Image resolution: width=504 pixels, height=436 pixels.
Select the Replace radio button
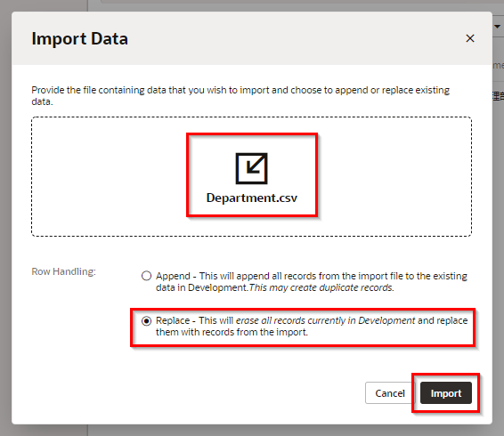[146, 320]
